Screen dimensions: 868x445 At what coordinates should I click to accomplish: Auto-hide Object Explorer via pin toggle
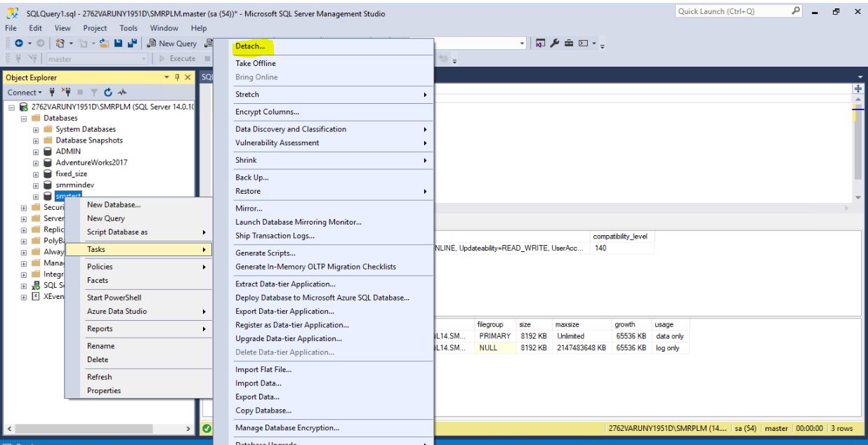click(x=178, y=76)
